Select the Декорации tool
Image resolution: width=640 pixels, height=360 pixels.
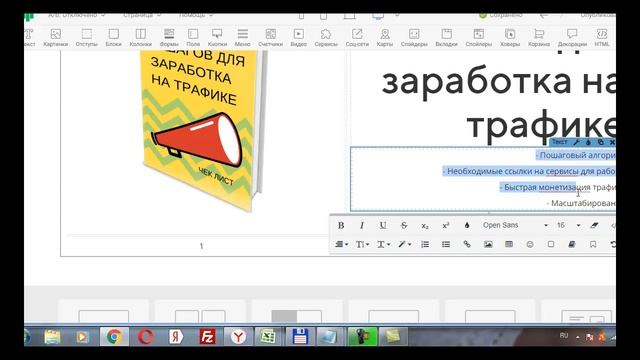point(572,37)
